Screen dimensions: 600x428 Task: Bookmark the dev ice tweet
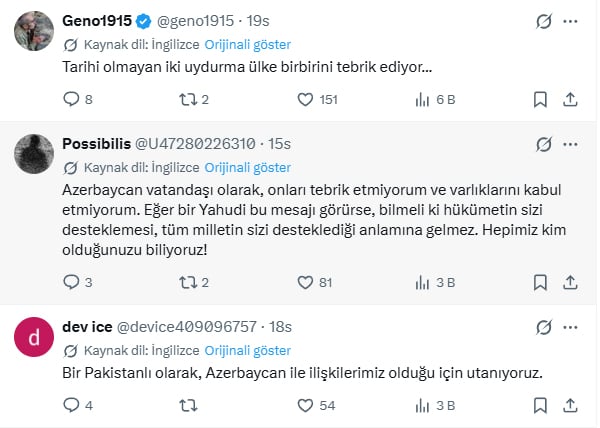click(540, 405)
